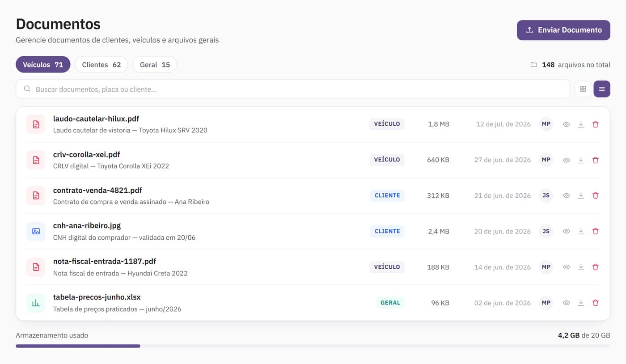The height and width of the screenshot is (364, 626).
Task: Click the 148 arquivos no total label
Action: click(x=576, y=65)
